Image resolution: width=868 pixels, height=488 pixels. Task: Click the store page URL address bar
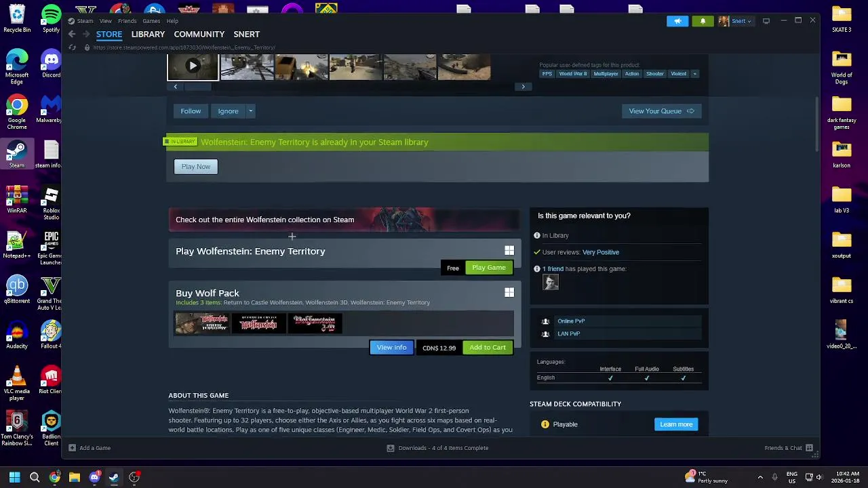click(184, 47)
